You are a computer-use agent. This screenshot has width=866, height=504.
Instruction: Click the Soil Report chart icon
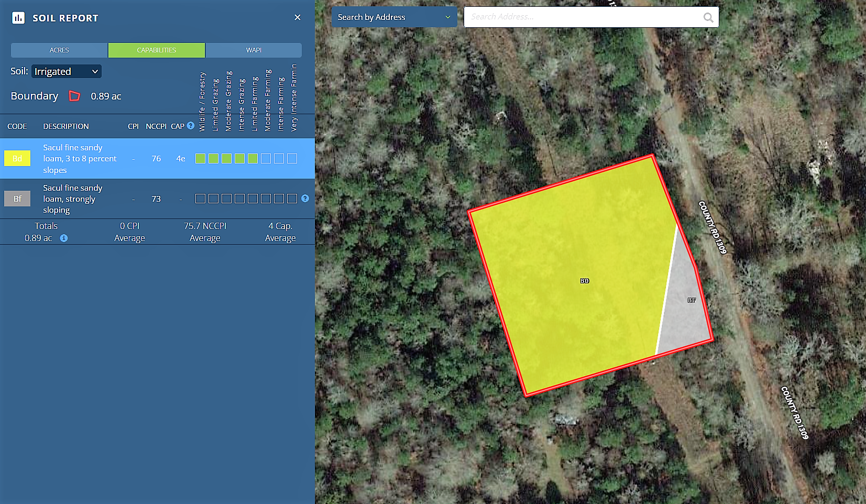(18, 18)
